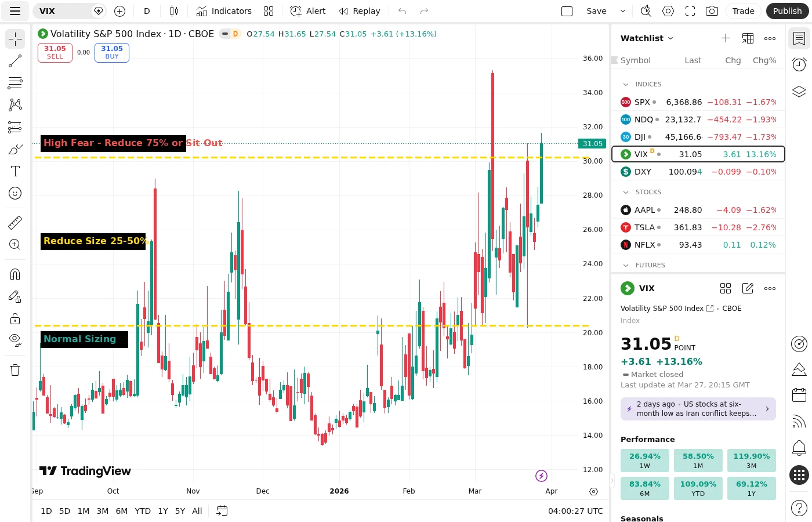This screenshot has width=812, height=522.
Task: Enter fullscreen mode
Action: tap(690, 11)
